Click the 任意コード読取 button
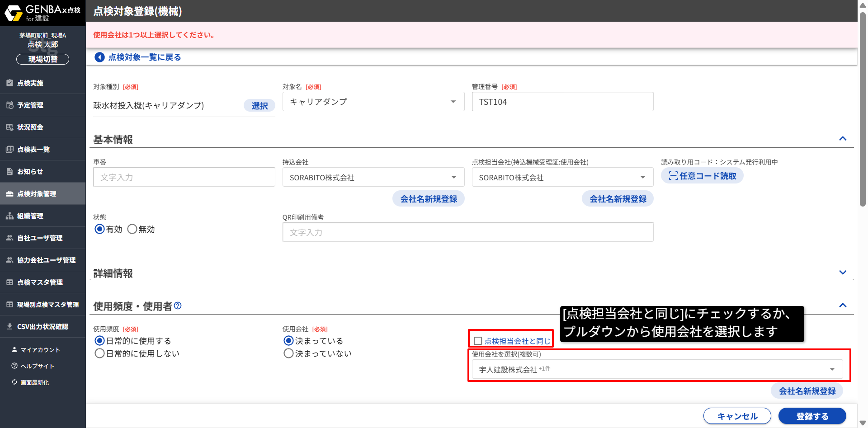The image size is (868, 428). tap(702, 176)
